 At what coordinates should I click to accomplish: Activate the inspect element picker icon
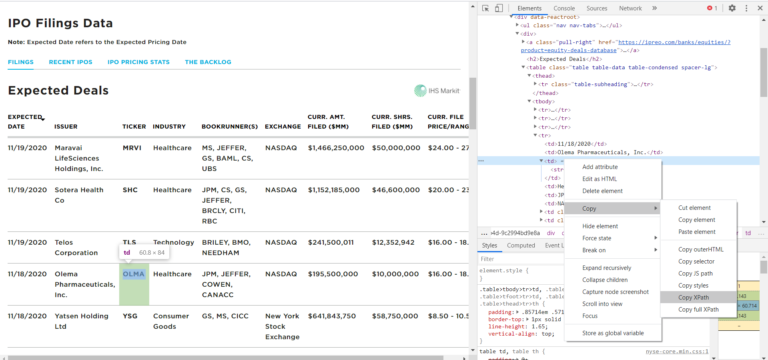[485, 8]
